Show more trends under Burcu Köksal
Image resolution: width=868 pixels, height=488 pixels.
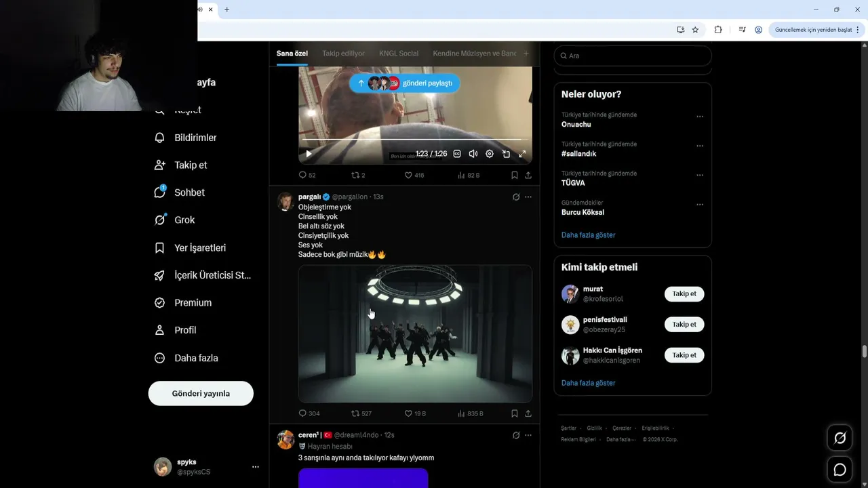click(x=589, y=235)
